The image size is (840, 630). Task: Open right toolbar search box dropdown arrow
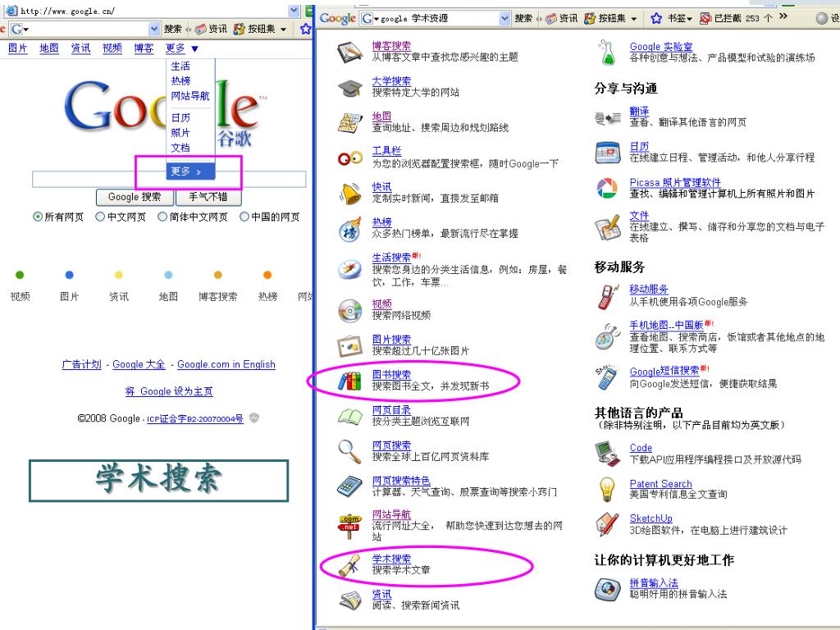point(504,19)
